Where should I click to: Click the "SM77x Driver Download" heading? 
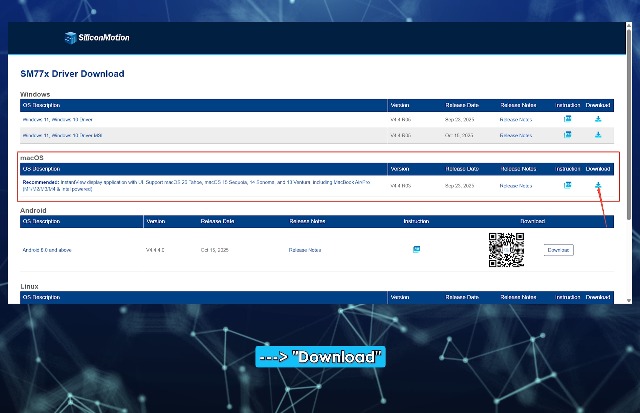[72, 74]
